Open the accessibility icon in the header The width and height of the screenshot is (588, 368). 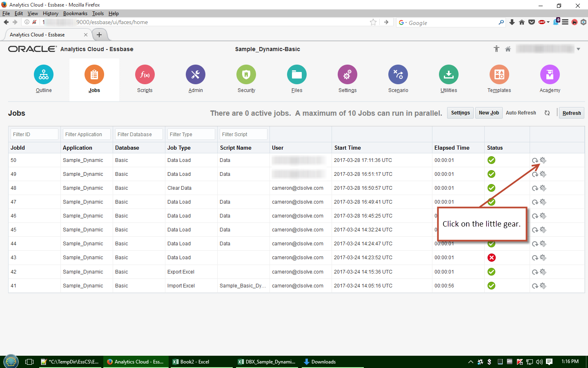coord(497,49)
